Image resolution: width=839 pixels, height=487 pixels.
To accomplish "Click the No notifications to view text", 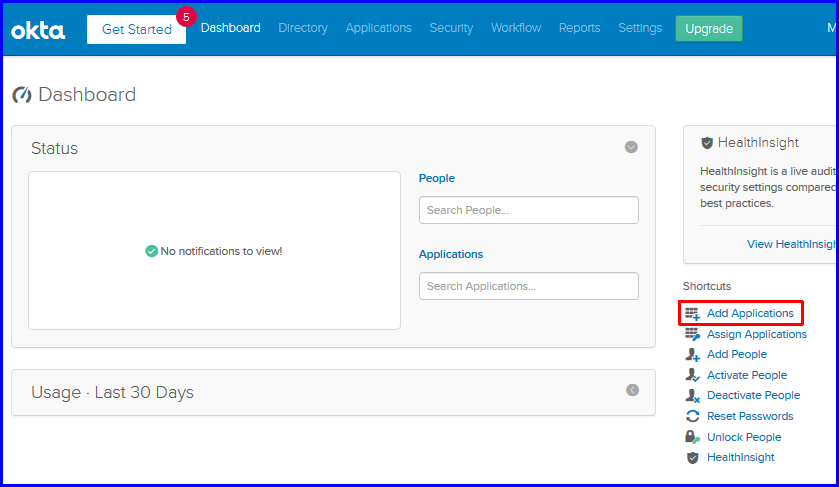I will click(x=221, y=252).
